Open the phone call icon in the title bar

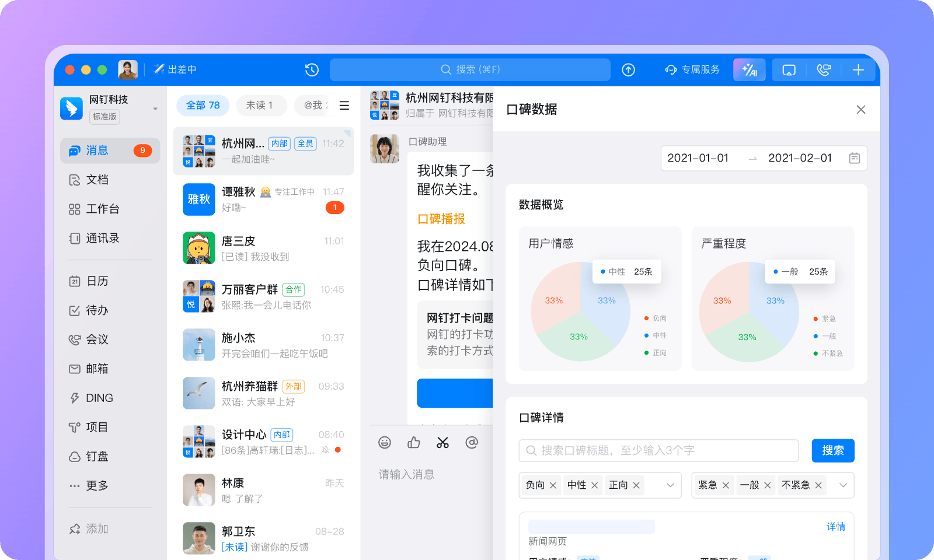pos(824,69)
